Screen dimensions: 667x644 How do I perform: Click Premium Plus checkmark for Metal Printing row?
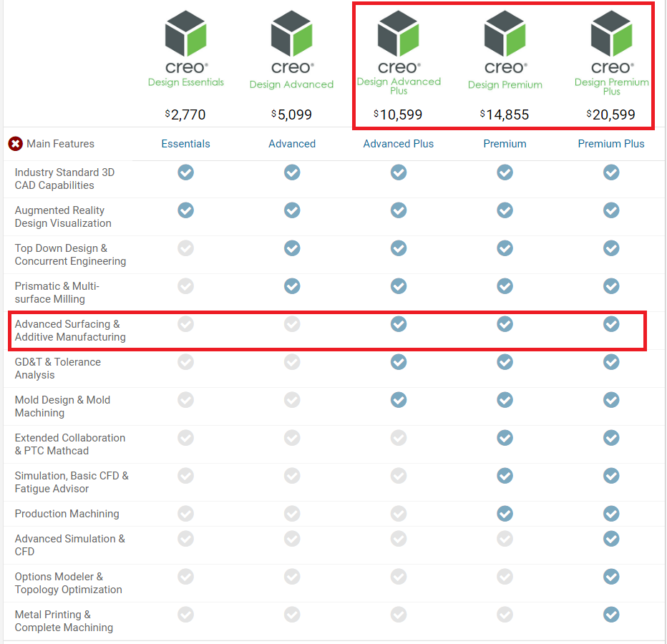click(x=611, y=615)
